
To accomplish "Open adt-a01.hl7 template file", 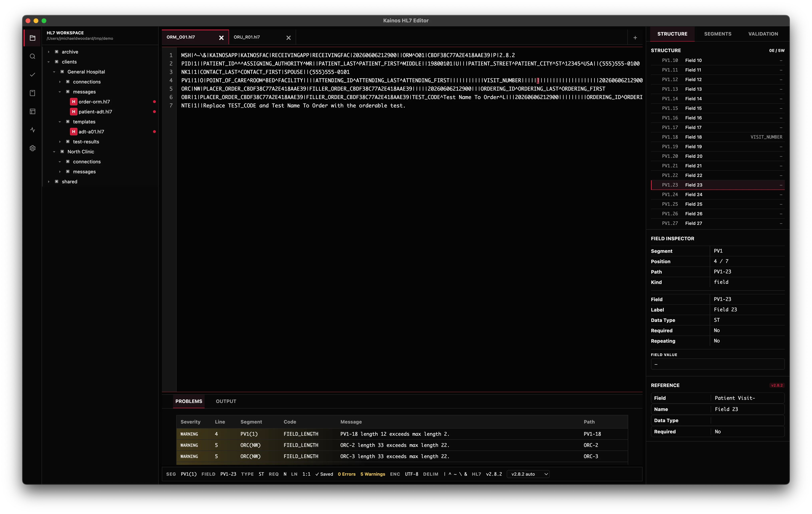I will pos(91,131).
